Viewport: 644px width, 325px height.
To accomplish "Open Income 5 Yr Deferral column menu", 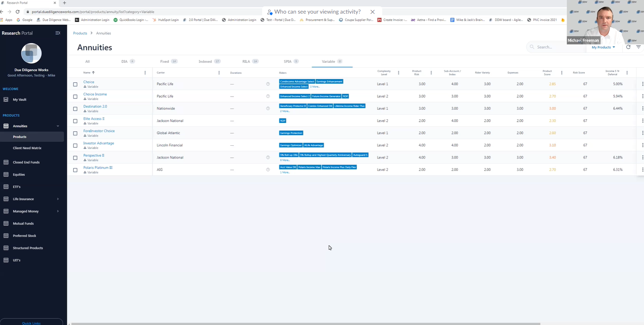I will tap(627, 73).
